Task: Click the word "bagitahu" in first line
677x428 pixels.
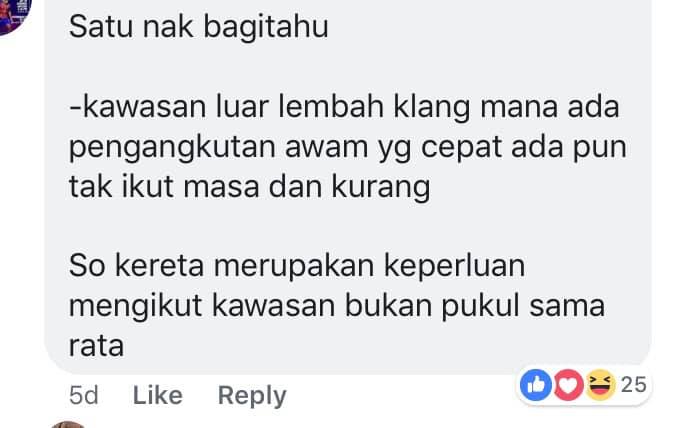Action: point(266,27)
